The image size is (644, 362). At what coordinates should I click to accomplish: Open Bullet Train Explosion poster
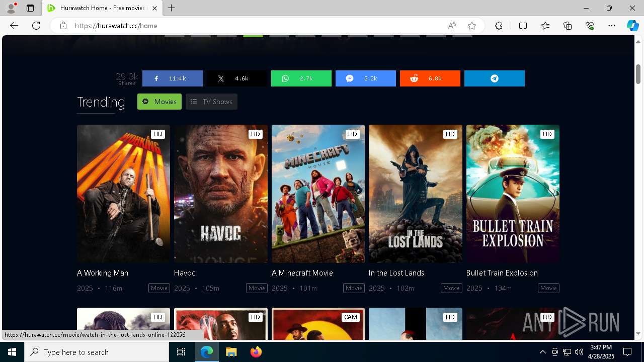pos(513,194)
